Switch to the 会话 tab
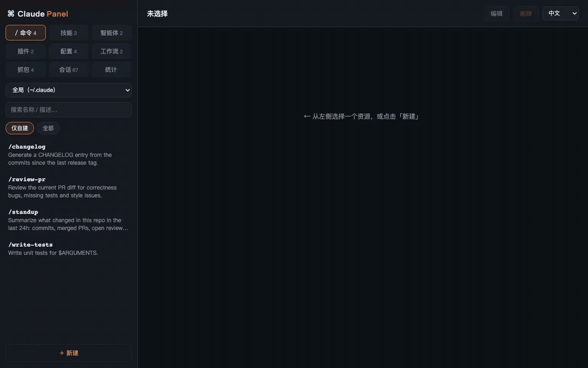 click(x=69, y=69)
